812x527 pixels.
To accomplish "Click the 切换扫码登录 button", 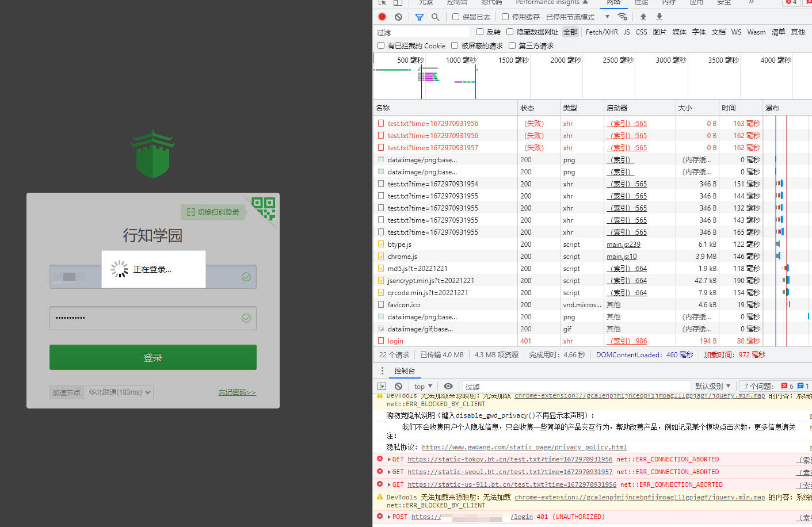I will pos(214,212).
